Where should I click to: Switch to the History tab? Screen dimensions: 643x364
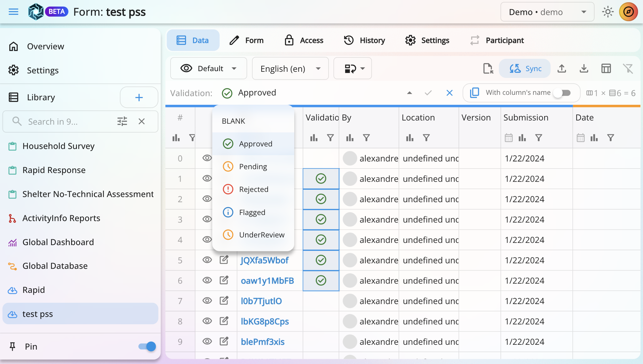point(364,40)
